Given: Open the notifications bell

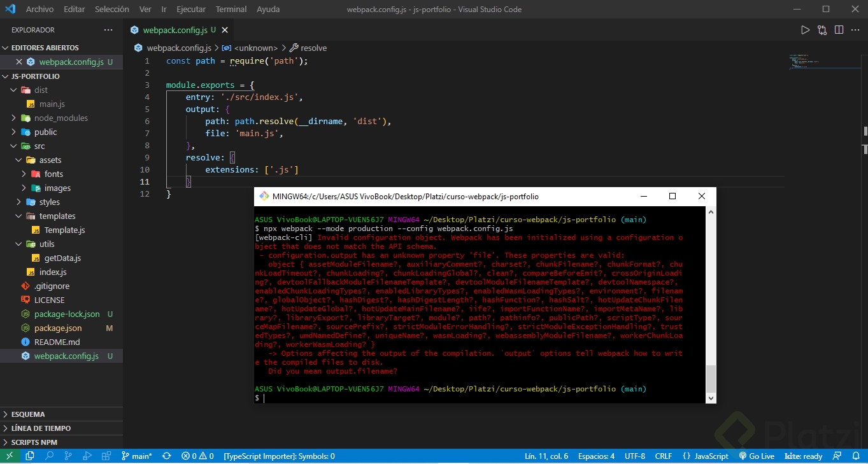Looking at the screenshot, I should [855, 456].
